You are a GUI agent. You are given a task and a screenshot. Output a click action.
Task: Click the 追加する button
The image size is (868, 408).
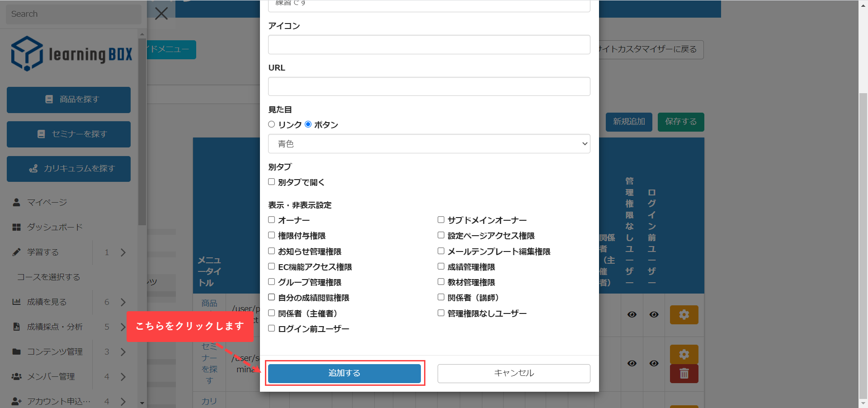344,373
